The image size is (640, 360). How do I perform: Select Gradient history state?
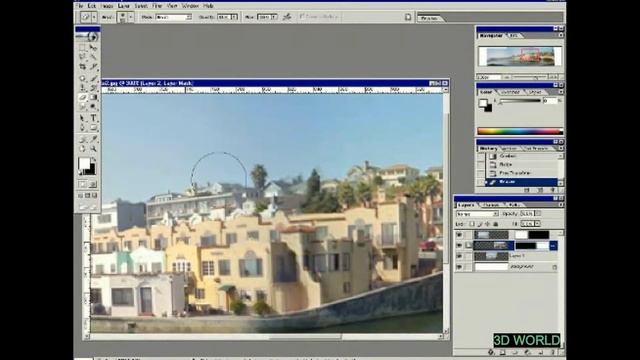(521, 156)
